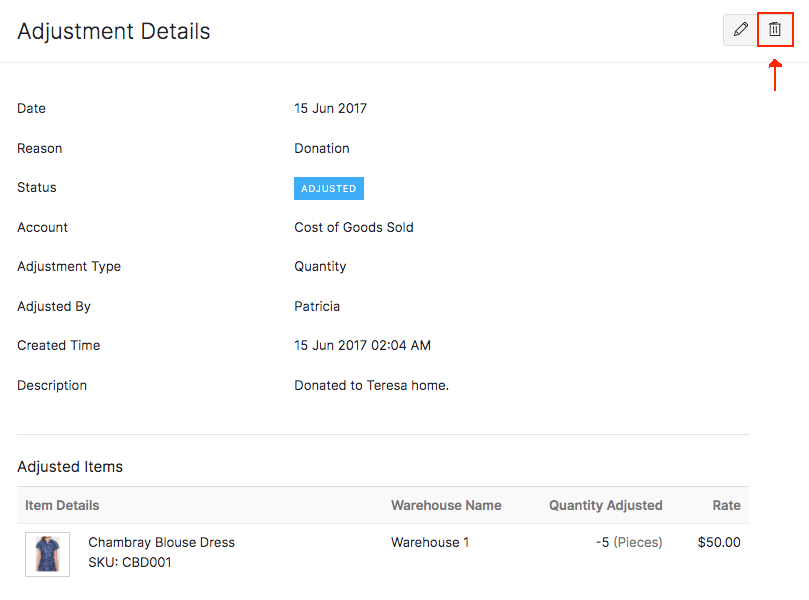Viewport: 809px width, 600px height.
Task: Click the Quantity Adjusted column header
Action: (605, 505)
